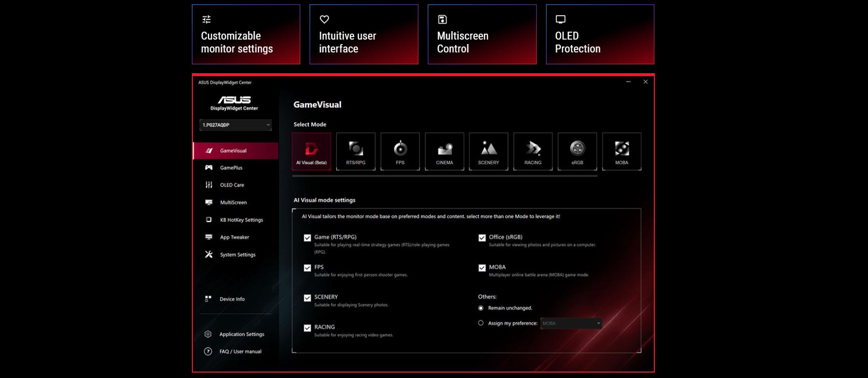This screenshot has height=378, width=868.
Task: Open the FAQ / User manual link
Action: pos(240,352)
